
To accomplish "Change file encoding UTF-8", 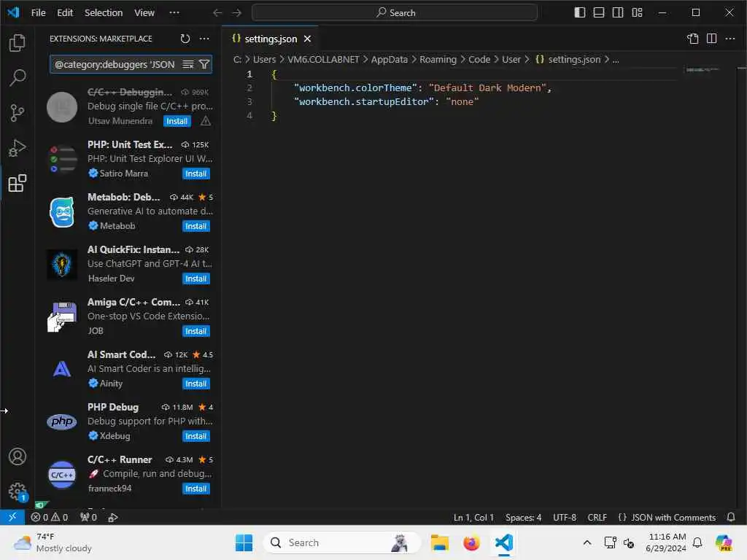I will tap(565, 518).
